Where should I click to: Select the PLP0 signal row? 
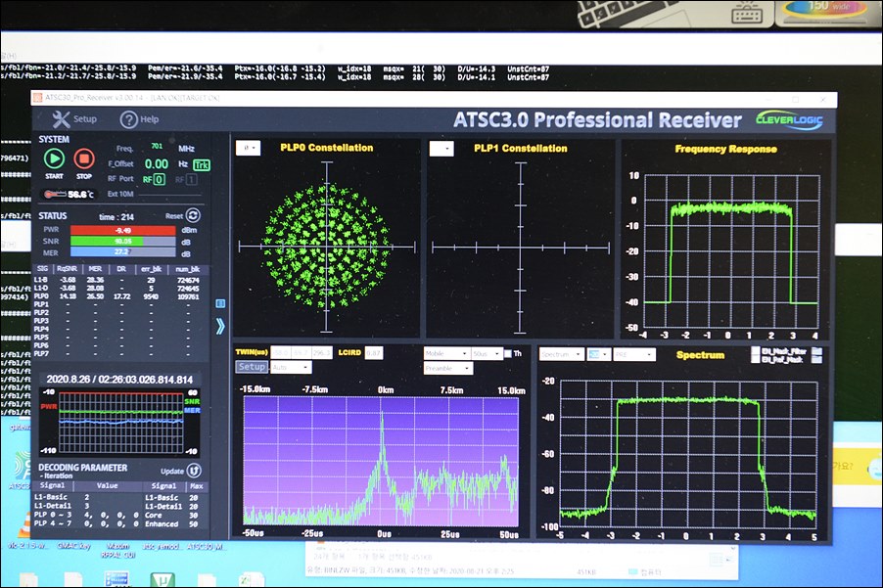tap(117, 296)
